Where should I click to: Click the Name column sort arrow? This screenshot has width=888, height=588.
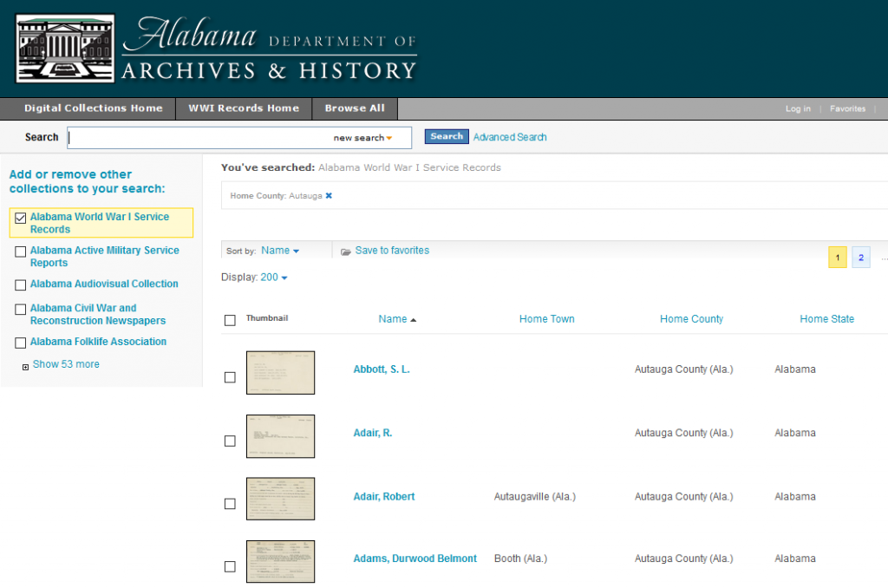[414, 320]
